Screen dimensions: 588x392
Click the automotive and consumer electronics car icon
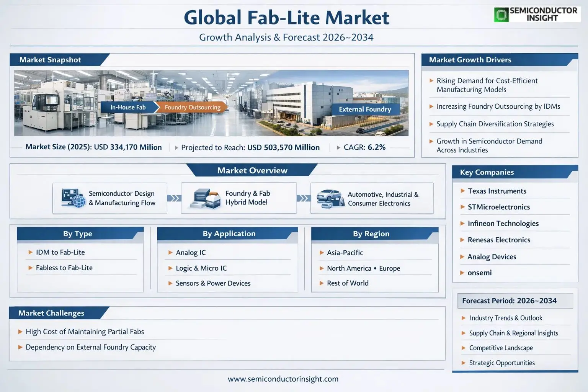(331, 198)
